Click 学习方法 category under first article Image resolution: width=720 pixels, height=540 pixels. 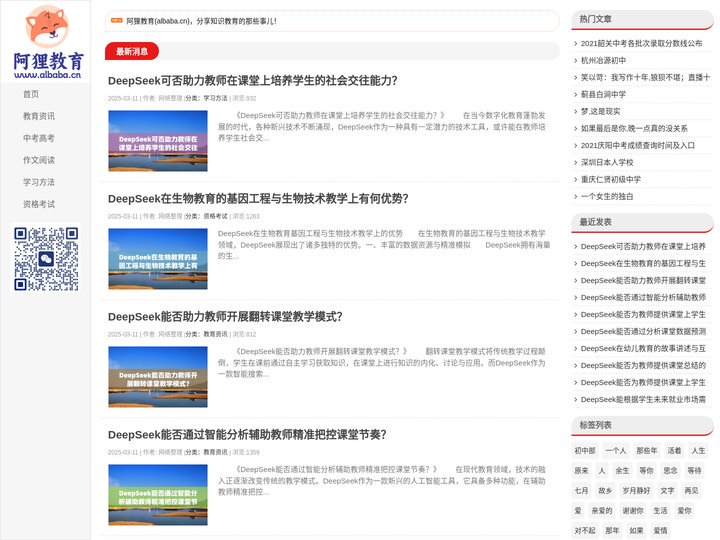(x=215, y=98)
